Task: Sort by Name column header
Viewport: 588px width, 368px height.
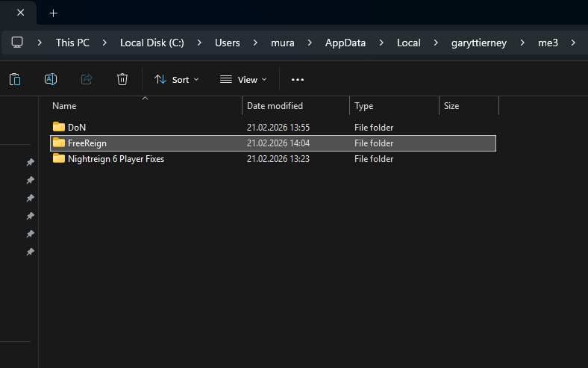Action: tap(64, 106)
